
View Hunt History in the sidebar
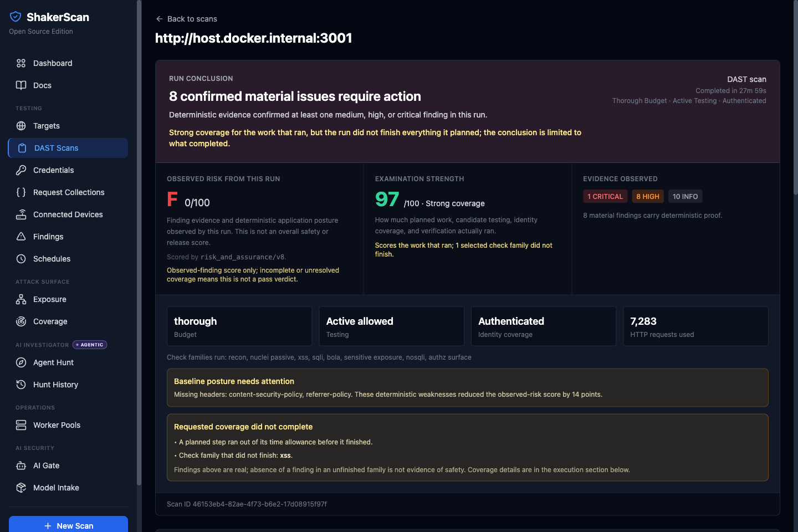click(x=68, y=385)
